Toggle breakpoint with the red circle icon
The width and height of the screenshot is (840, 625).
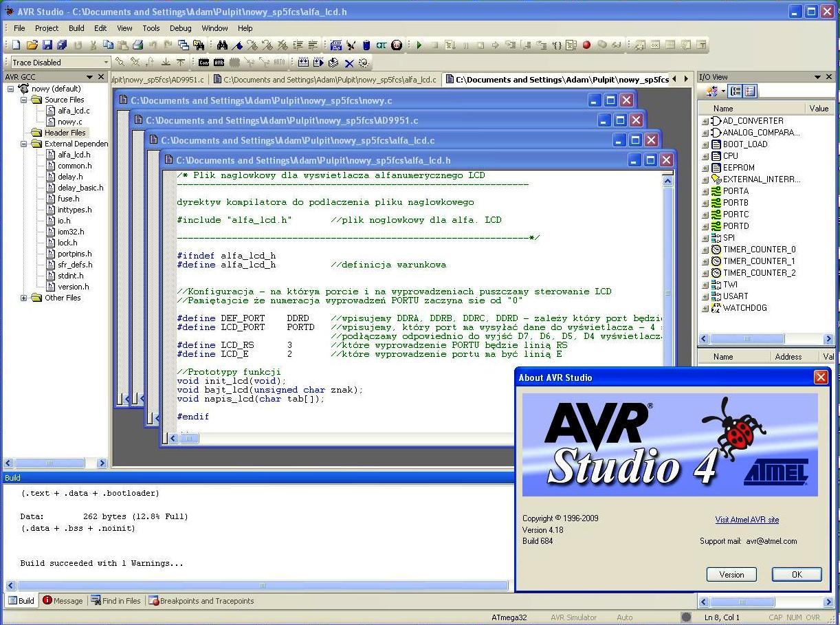click(x=586, y=45)
